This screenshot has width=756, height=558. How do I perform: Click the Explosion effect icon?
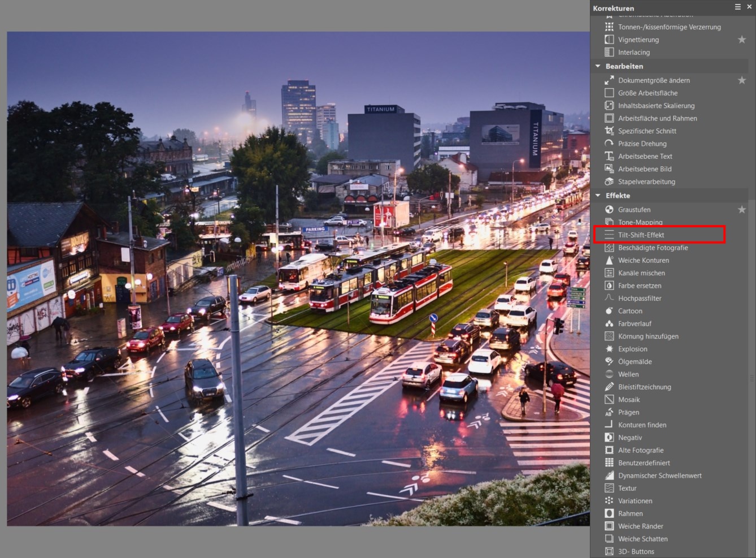(609, 349)
